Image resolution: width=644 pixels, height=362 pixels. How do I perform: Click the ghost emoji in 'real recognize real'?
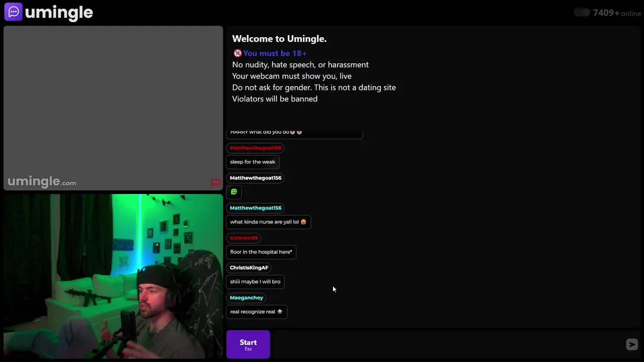click(x=280, y=312)
